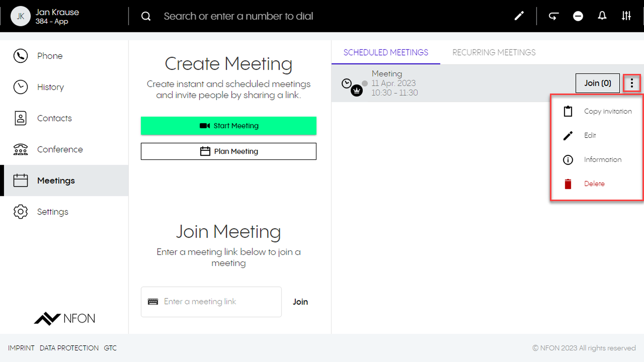Click the search magnifier icon
The width and height of the screenshot is (644, 362).
tap(146, 16)
